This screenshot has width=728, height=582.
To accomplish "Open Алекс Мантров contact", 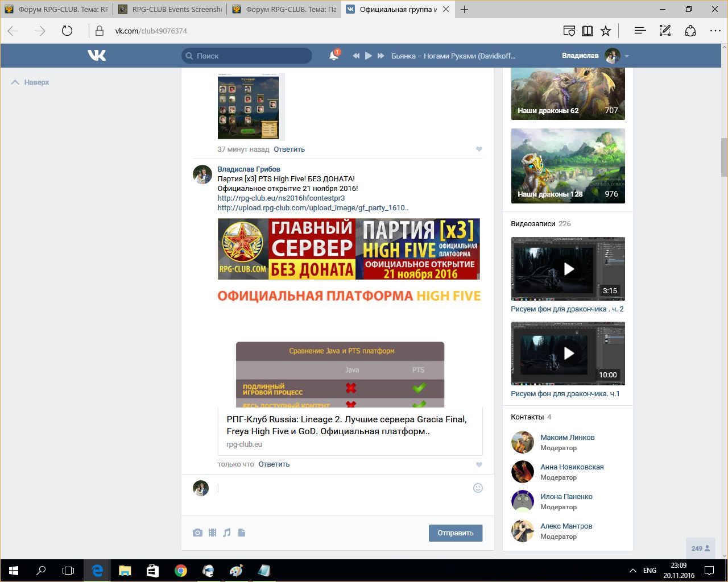I will [566, 526].
